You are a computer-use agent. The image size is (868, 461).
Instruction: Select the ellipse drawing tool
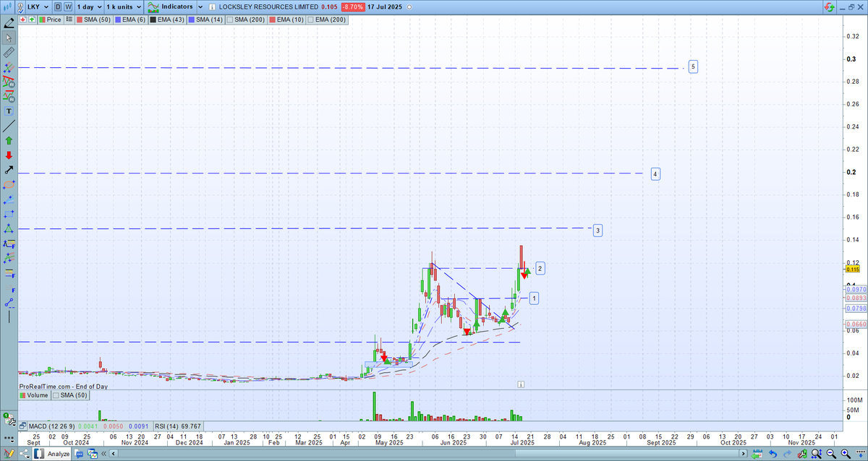(x=9, y=184)
